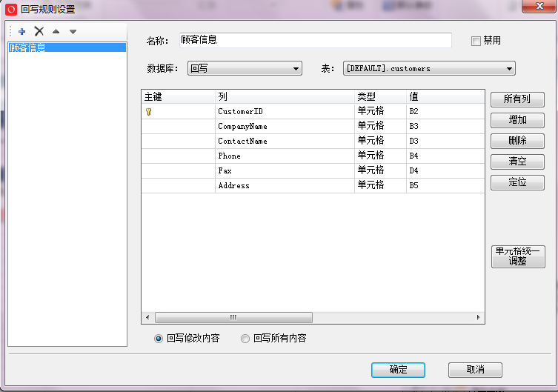Click the 类型 column header
Viewport: 558px width, 392px height.
click(x=380, y=97)
